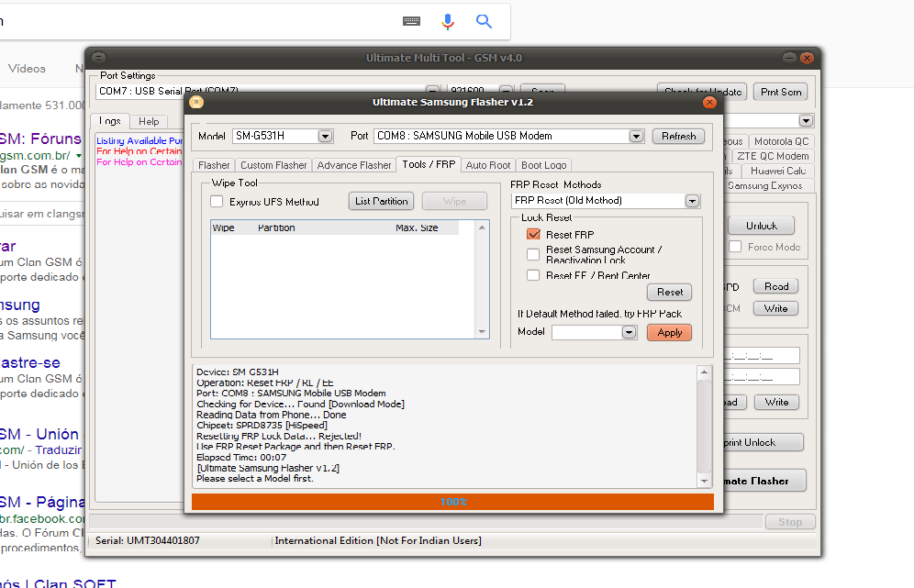This screenshot has height=588, width=914.
Task: Click the Reset button under Lock Reset
Action: pos(670,292)
